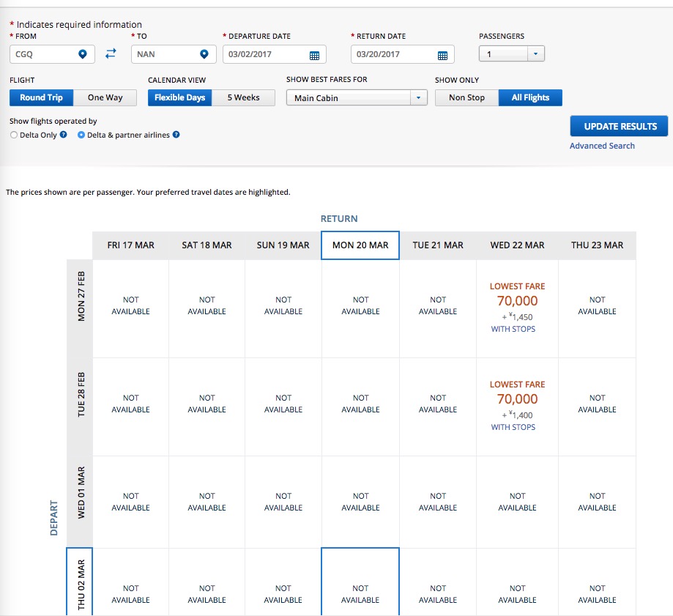Select the Delta Only radio button
This screenshot has width=673, height=616.
point(14,135)
